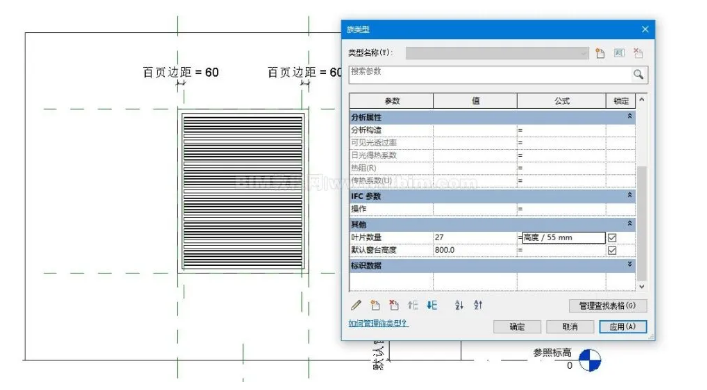Image resolution: width=707 pixels, height=390 pixels.
Task: Click the New Type icon beside 类型名称
Action: click(x=600, y=53)
